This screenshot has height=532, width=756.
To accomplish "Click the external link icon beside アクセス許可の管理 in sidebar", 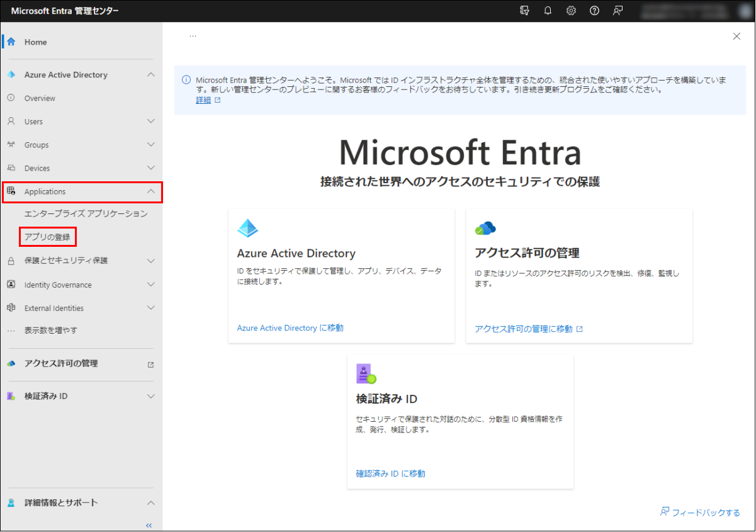I will [x=150, y=365].
